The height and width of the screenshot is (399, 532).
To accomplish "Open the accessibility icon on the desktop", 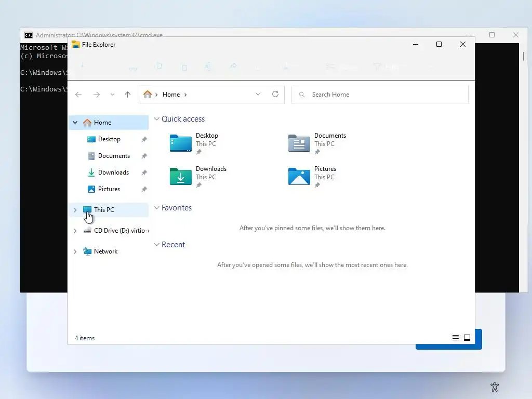I will (x=495, y=387).
